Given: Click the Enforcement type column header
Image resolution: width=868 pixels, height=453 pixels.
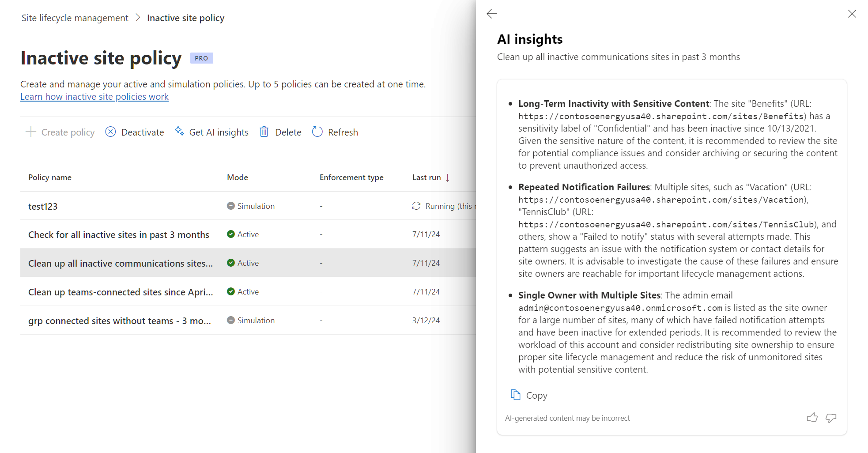Looking at the screenshot, I should pos(351,177).
